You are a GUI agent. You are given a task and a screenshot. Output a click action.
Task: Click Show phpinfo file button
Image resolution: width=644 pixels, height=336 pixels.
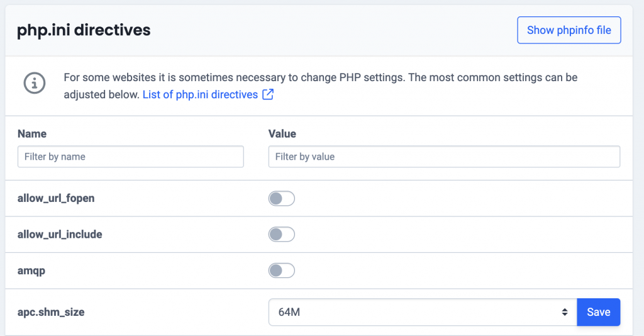click(x=569, y=30)
